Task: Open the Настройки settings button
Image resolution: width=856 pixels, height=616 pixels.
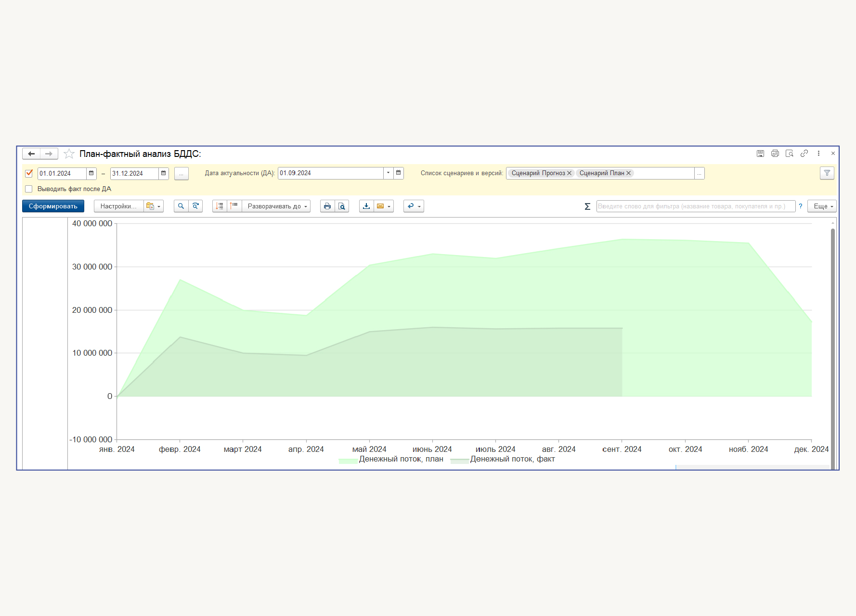Action: point(118,206)
